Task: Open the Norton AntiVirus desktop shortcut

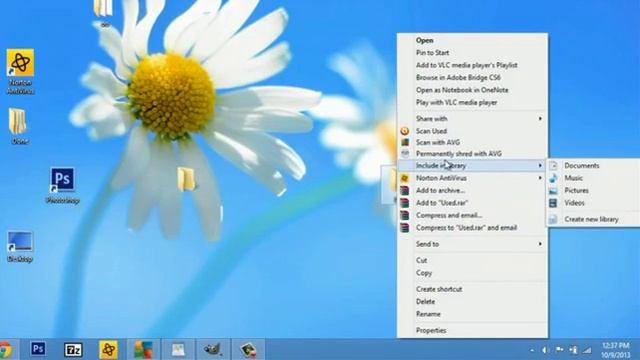Action: [20, 71]
